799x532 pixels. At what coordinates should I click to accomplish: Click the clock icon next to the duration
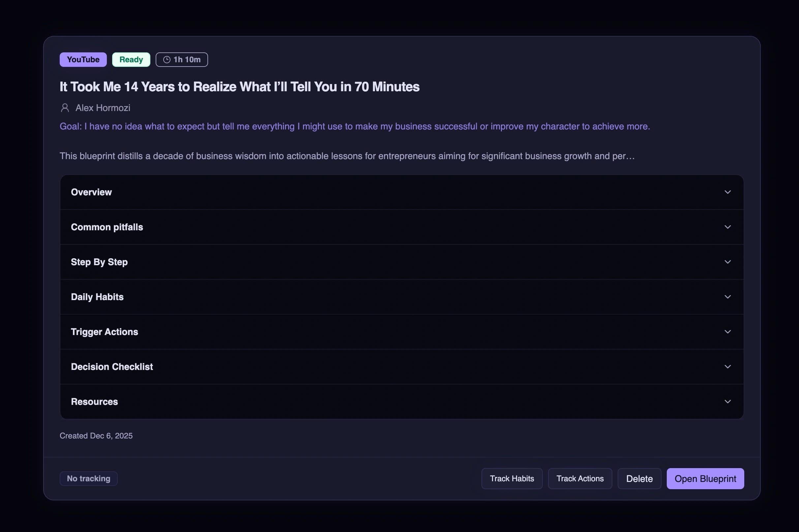click(167, 59)
